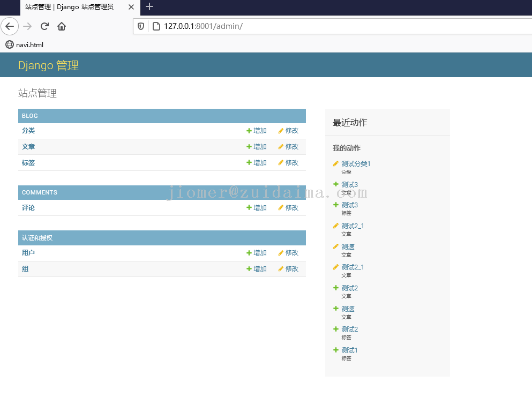The width and height of the screenshot is (532, 397).
Task: Click 修改 in the 用户 row
Action: 288,253
